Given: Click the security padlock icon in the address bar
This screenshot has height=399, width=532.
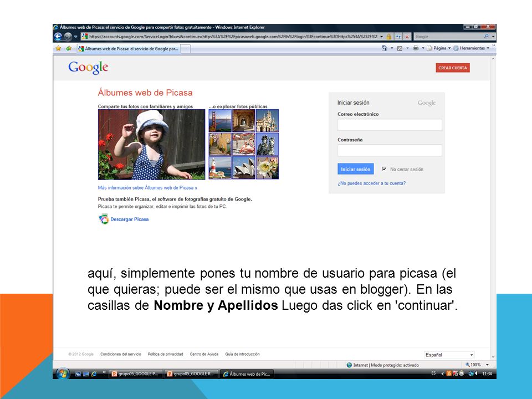Looking at the screenshot, I should pos(389,37).
